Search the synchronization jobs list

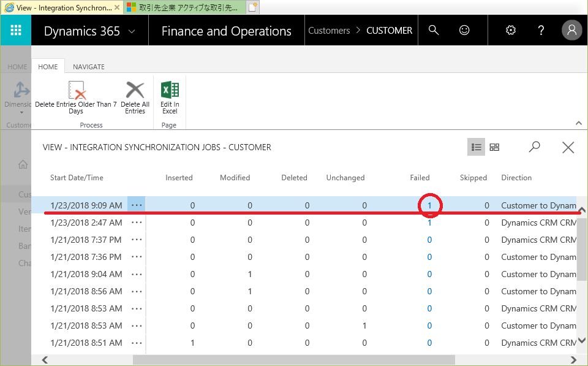[x=534, y=147]
